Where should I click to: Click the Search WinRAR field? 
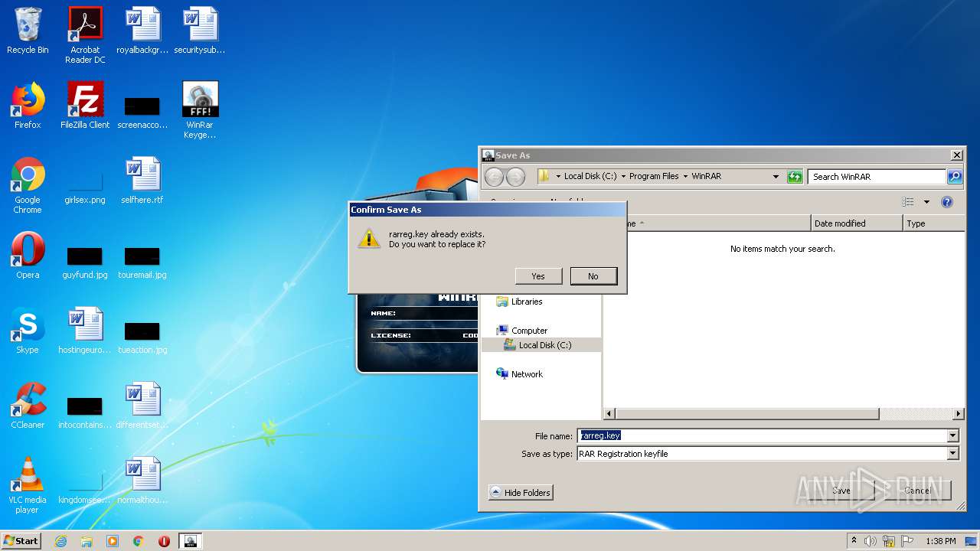coord(877,177)
